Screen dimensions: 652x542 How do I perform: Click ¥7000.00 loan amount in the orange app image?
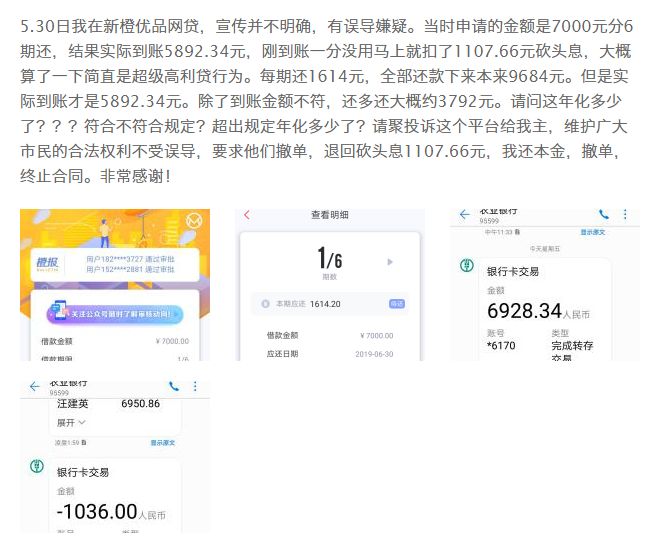[172, 341]
